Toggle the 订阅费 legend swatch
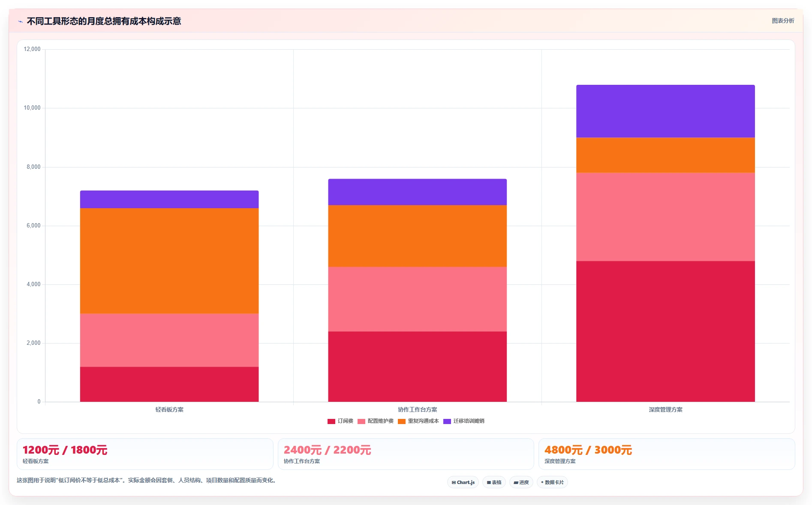 (331, 421)
